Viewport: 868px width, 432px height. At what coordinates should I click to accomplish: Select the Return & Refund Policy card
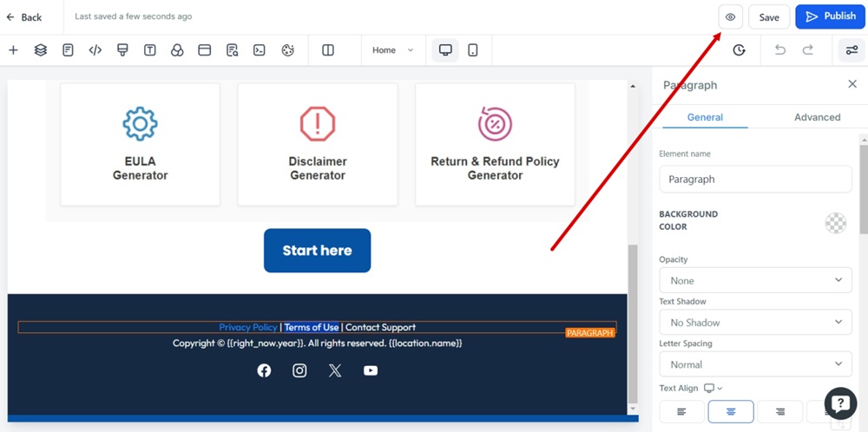[x=495, y=144]
